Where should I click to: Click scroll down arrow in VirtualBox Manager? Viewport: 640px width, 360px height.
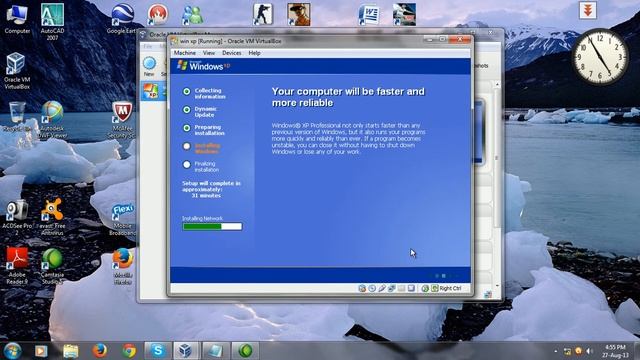497,286
